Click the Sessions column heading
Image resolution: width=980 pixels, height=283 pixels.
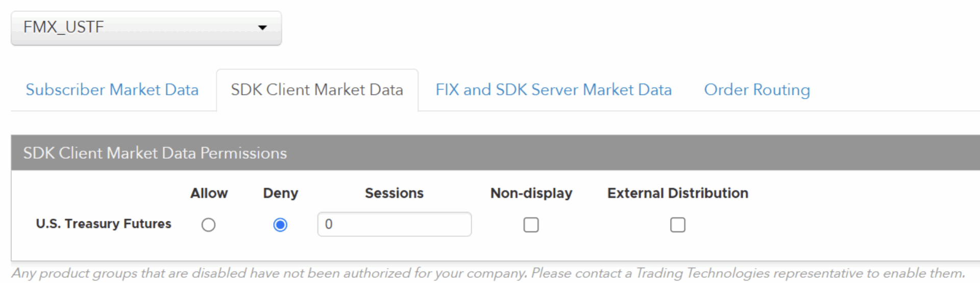394,193
